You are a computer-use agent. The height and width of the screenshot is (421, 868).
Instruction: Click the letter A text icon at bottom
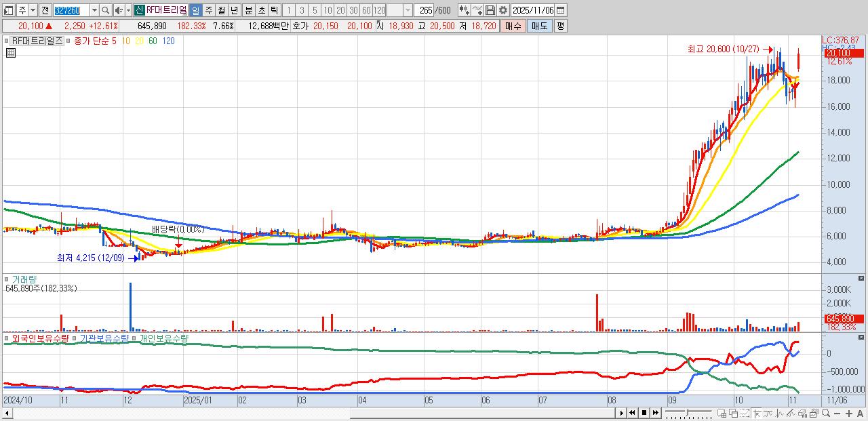click(x=860, y=414)
